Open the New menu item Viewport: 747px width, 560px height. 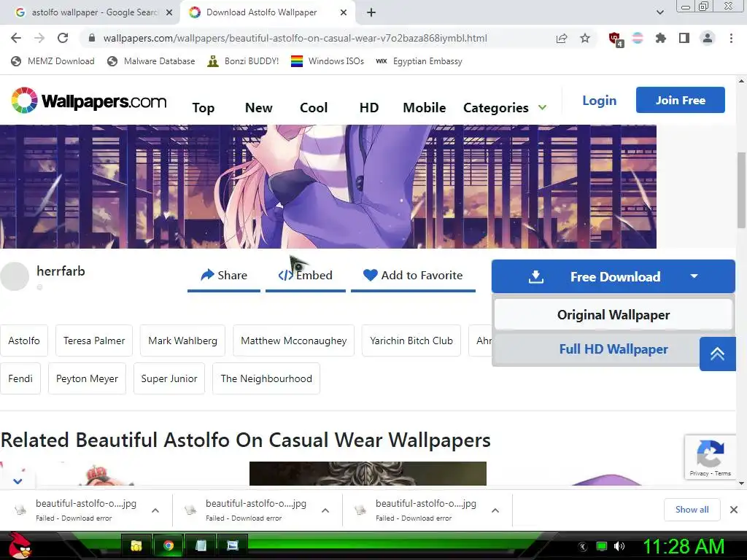pos(259,108)
